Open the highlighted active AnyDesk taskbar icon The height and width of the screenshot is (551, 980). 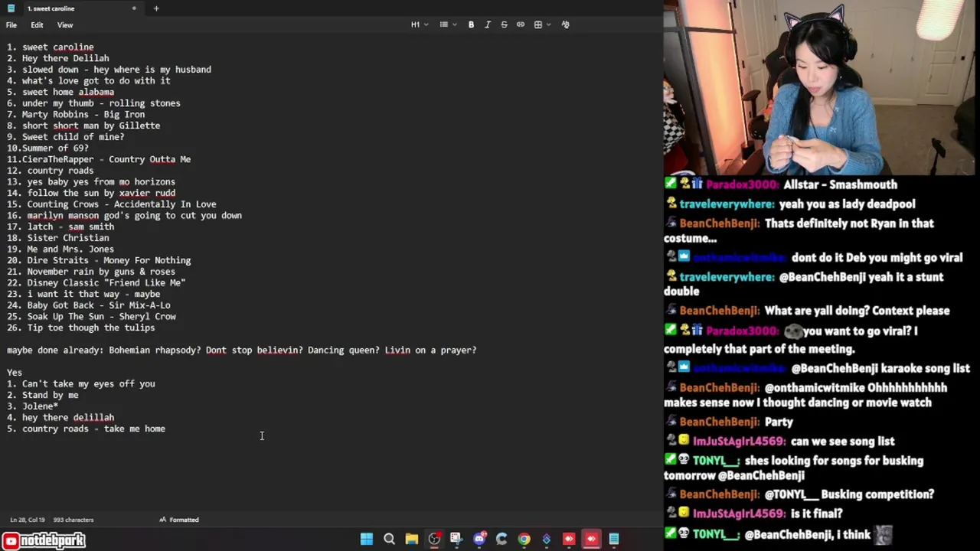pyautogui.click(x=591, y=539)
